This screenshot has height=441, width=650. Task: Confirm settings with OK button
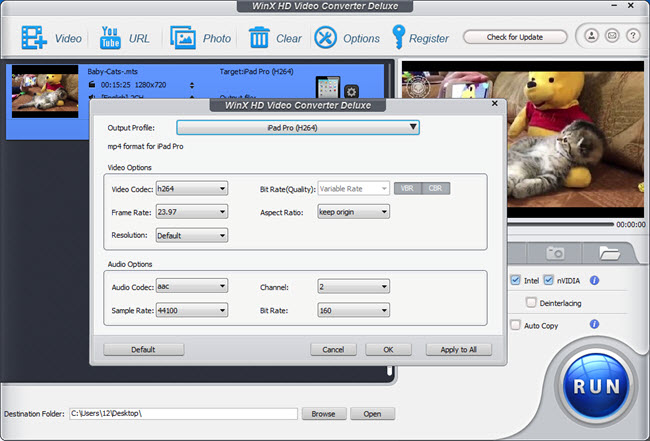pos(388,349)
